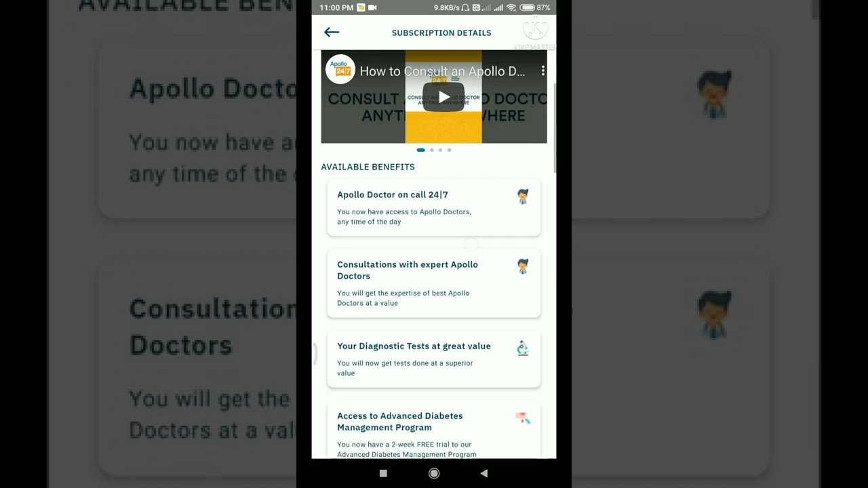Select first carousel indicator dot
The image size is (868, 488).
coord(421,150)
